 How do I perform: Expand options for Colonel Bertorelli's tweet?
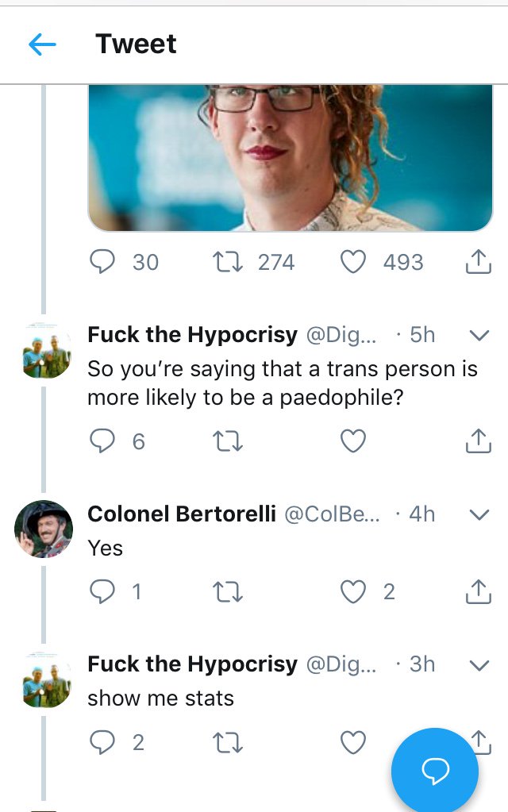[479, 514]
